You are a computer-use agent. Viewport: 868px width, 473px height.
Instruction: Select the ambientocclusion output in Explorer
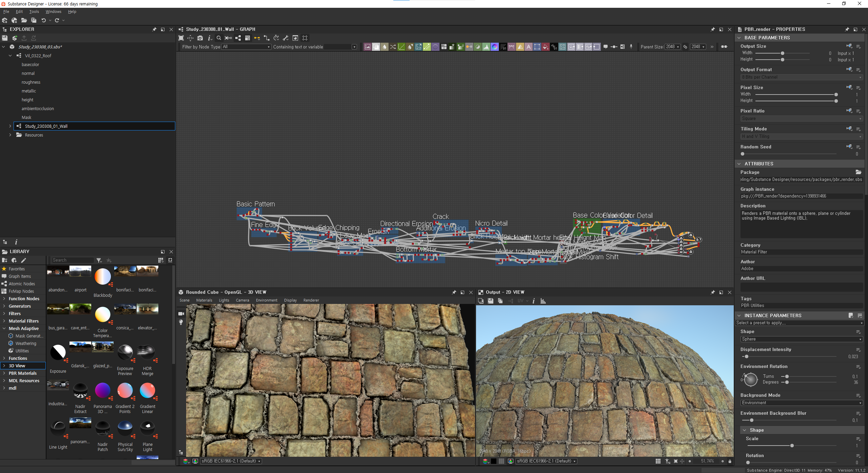point(38,108)
